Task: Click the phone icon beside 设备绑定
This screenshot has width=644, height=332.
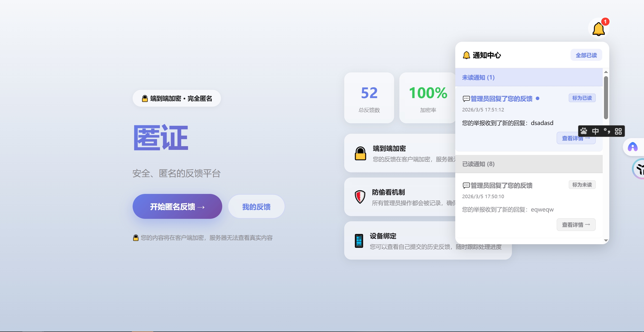Action: [359, 241]
